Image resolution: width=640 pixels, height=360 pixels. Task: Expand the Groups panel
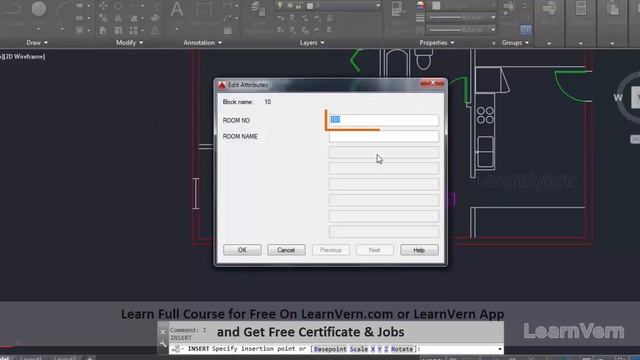pos(515,42)
